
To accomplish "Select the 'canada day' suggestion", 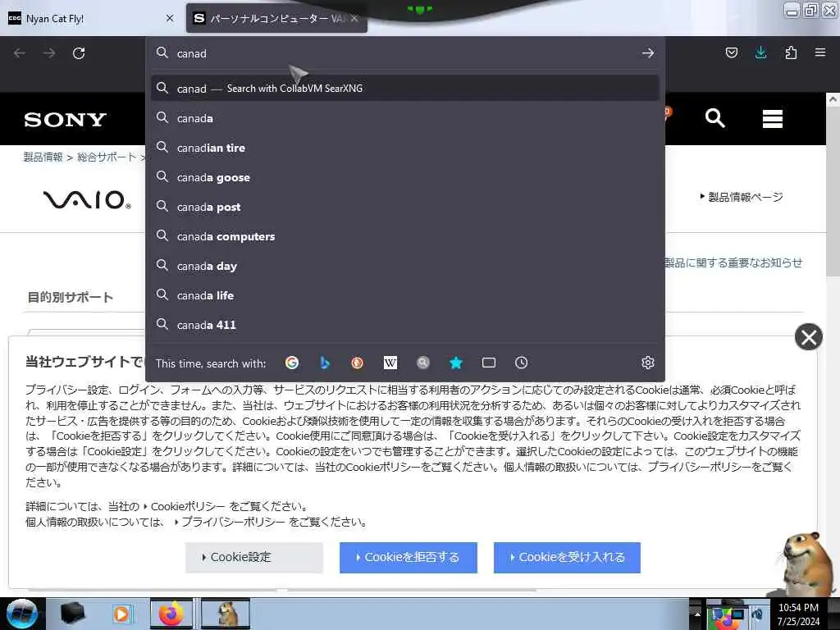I will pyautogui.click(x=405, y=266).
